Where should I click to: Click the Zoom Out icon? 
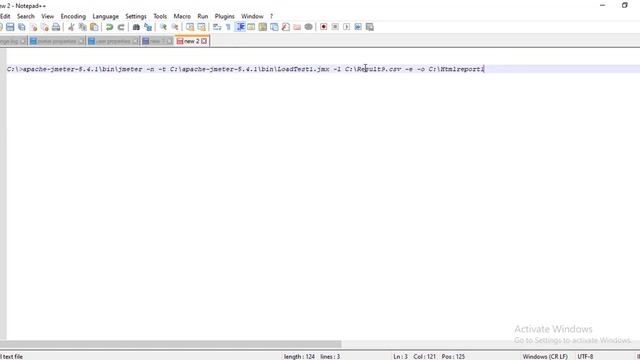[x=175, y=27]
